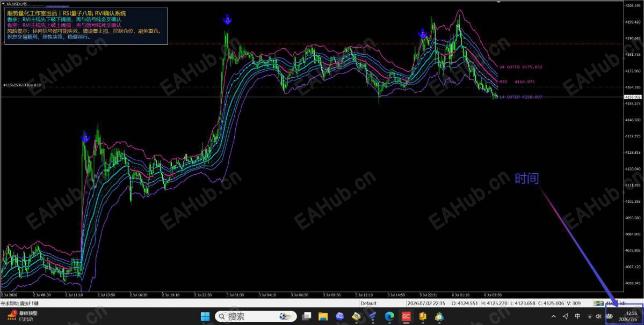Click the chart shift triangle on the top edge
644x325 pixels.
point(498,2)
